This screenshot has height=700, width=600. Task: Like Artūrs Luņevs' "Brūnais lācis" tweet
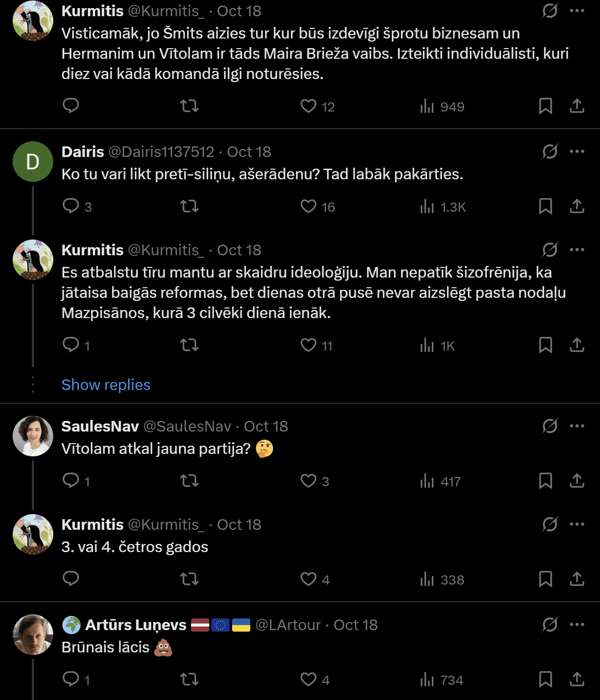(x=309, y=679)
